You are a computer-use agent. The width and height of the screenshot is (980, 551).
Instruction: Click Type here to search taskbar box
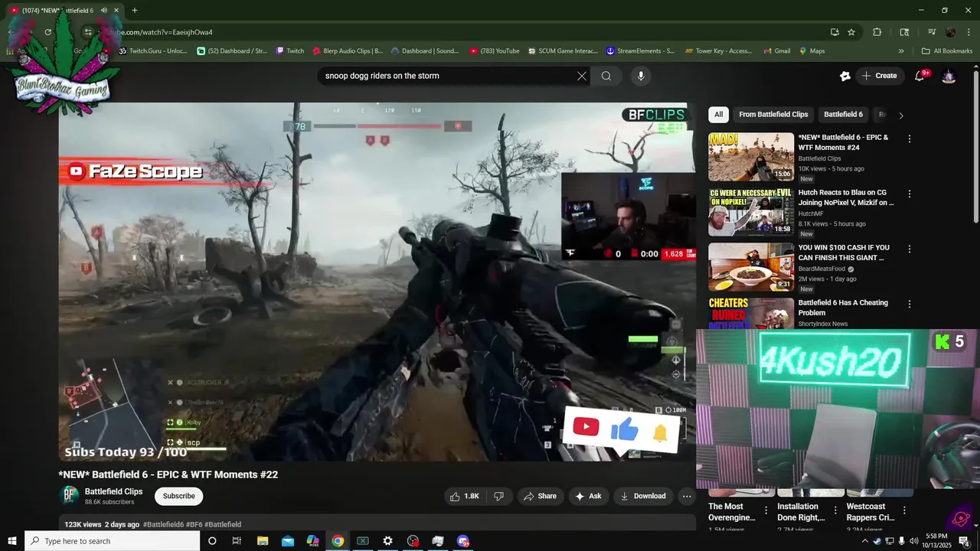(113, 541)
